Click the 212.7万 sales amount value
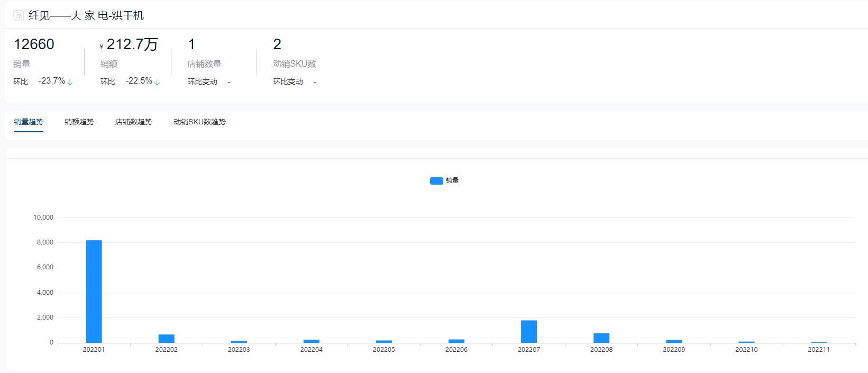This screenshot has width=868, height=373. coord(132,44)
